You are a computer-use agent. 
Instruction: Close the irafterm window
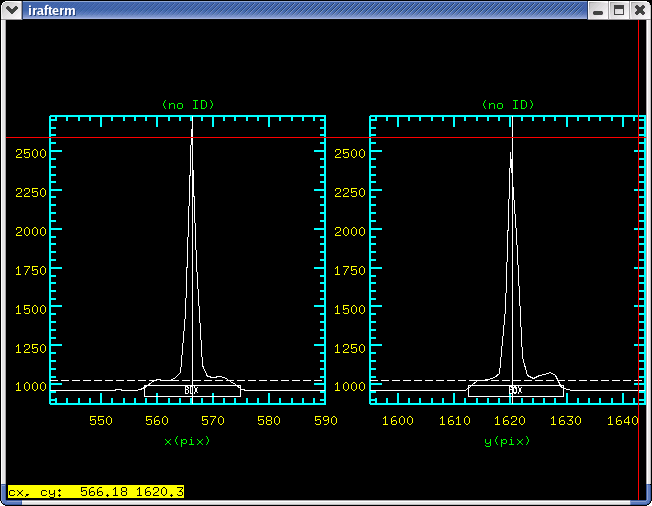(638, 10)
